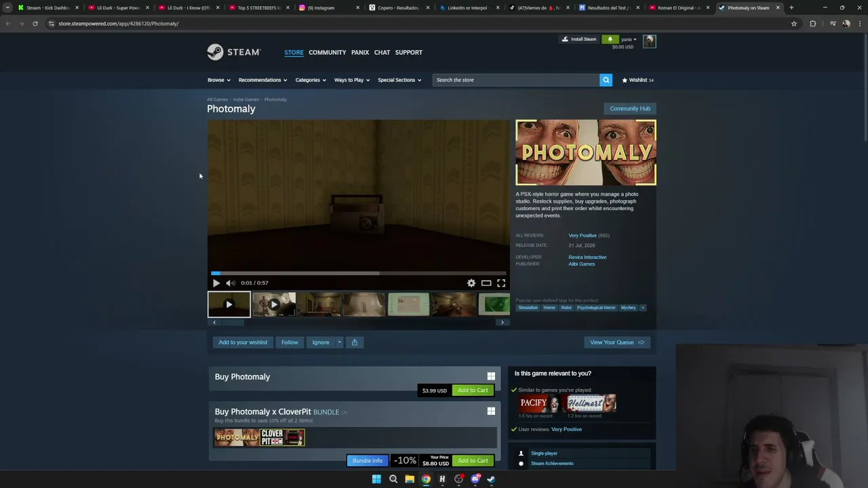The height and width of the screenshot is (488, 868).
Task: Click Add to your wishlist
Action: [243, 342]
